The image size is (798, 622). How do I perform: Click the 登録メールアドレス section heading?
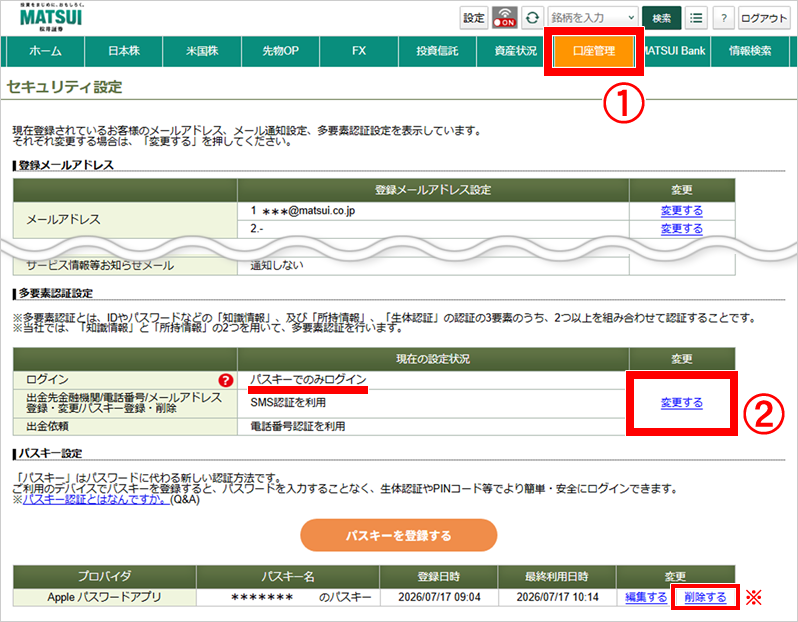[x=66, y=165]
